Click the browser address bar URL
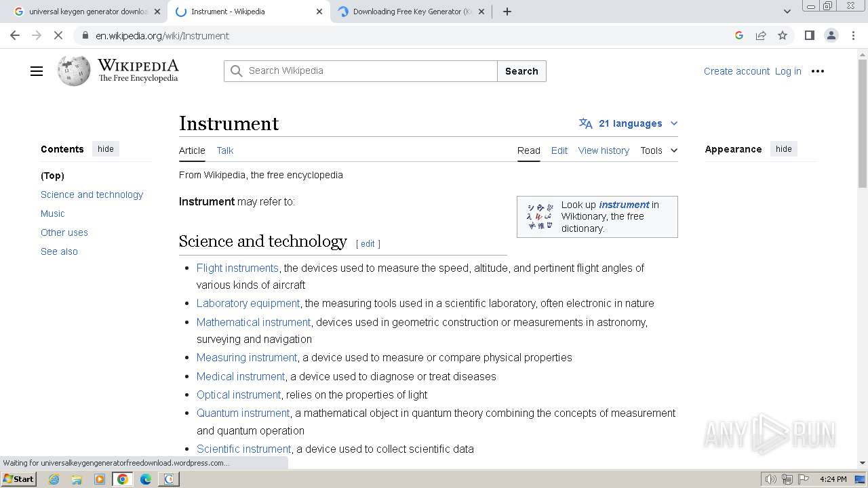Screen dimensions: 868x488 tap(163, 35)
